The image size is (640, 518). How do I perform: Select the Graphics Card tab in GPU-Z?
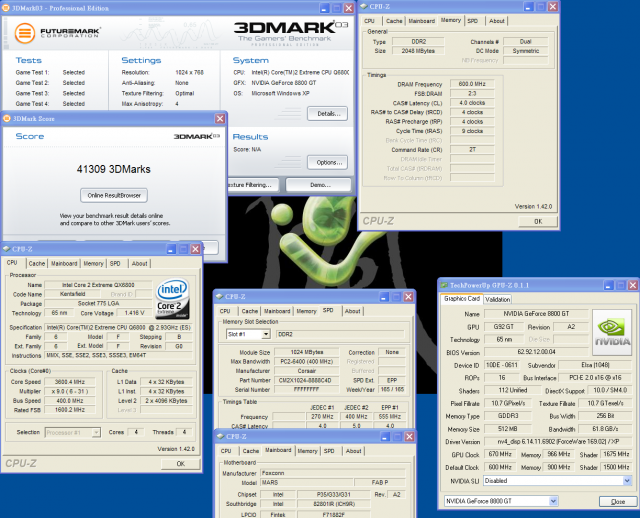pyautogui.click(x=462, y=298)
